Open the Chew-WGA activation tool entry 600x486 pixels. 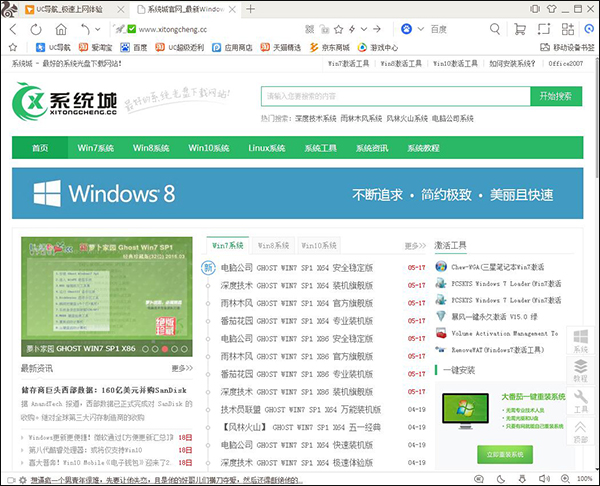497,267
